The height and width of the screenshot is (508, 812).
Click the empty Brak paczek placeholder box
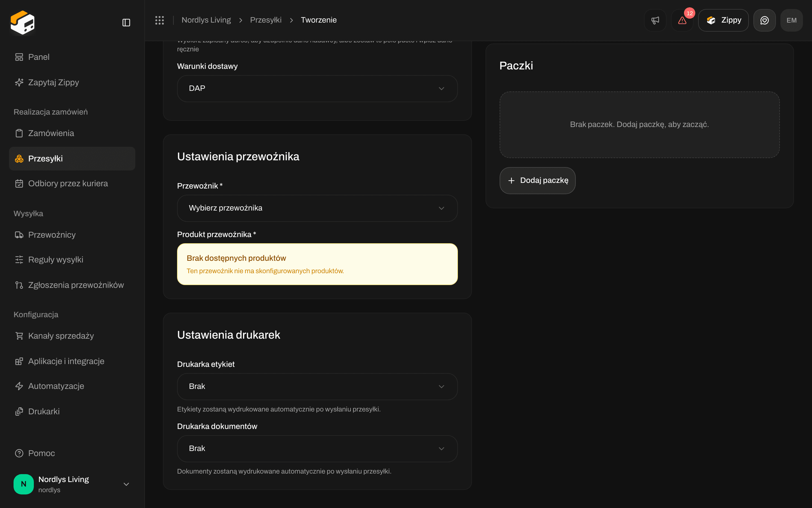[x=639, y=125]
